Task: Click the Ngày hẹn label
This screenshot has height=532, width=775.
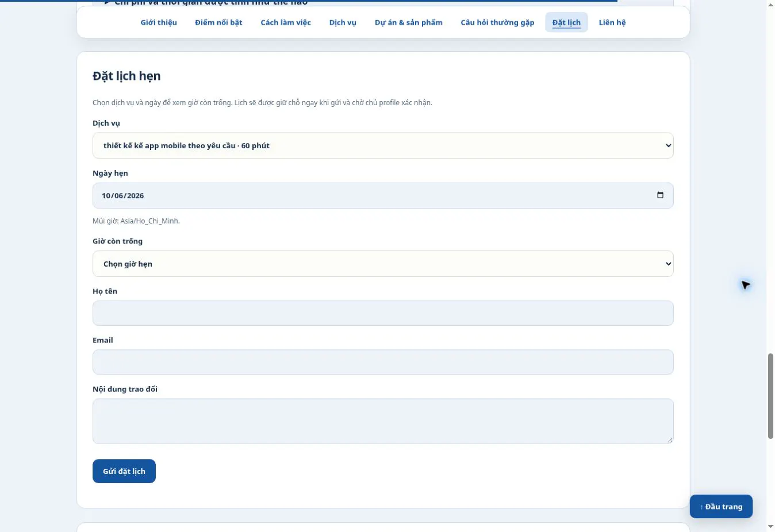Action: click(x=110, y=174)
